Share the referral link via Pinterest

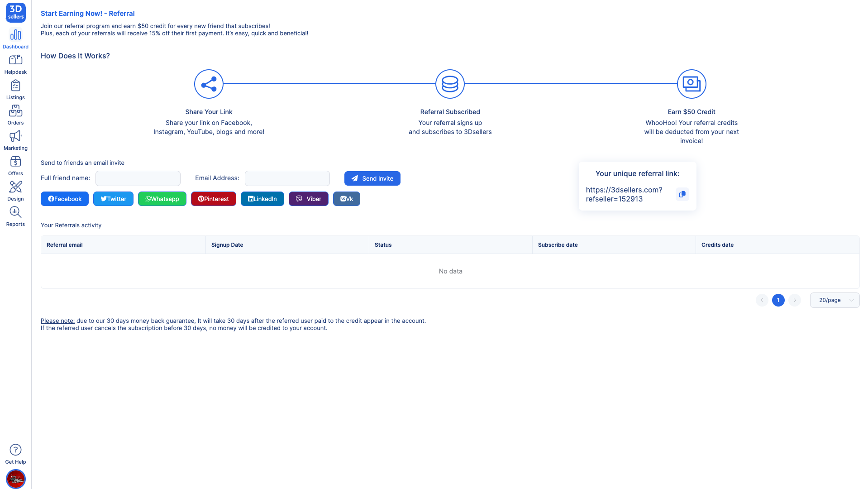click(x=213, y=199)
